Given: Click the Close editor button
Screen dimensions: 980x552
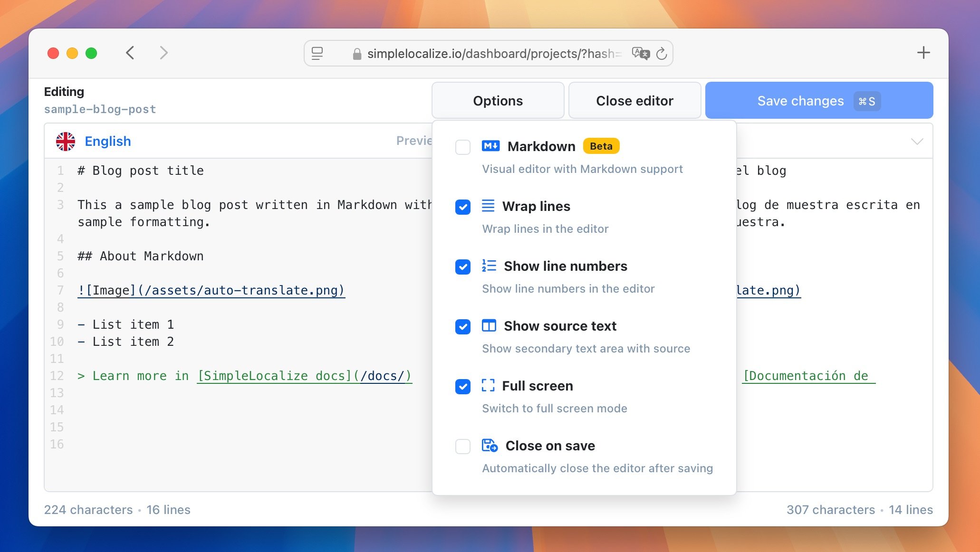Looking at the screenshot, I should click(634, 101).
